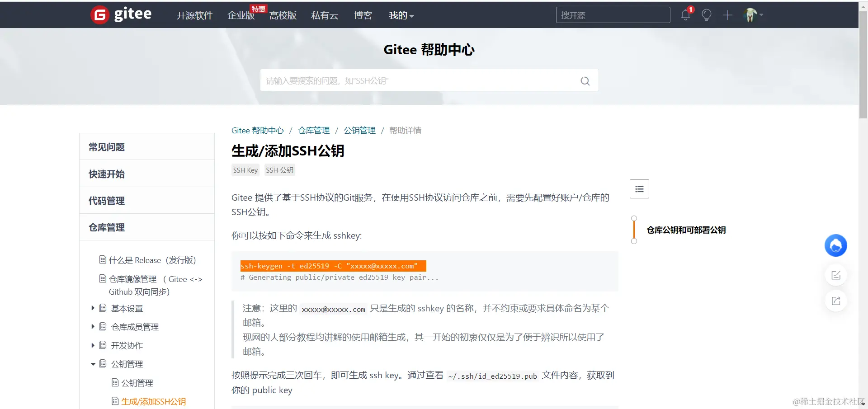Click breadcrumb link 公钥管理

359,131
